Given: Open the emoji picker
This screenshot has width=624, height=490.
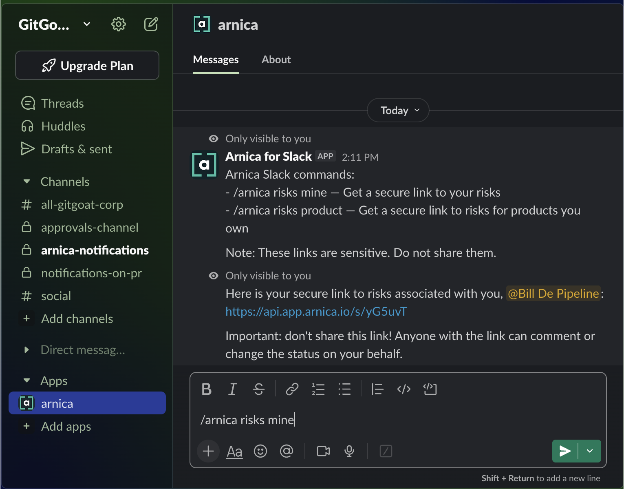Looking at the screenshot, I should tap(260, 451).
